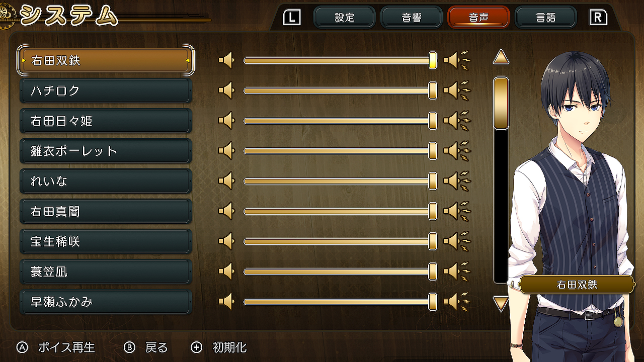The image size is (644, 362).
Task: Click the mute speaker icon for 右田日々姫
Action: tap(226, 121)
